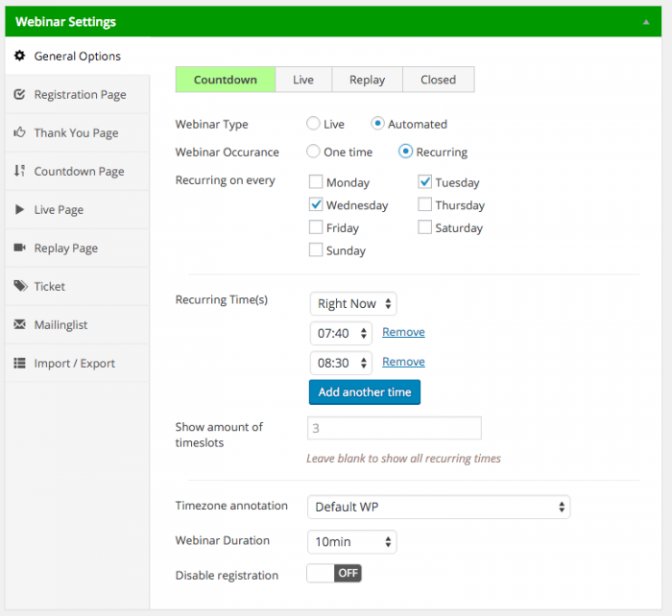
Task: Open General Options section
Action: click(x=78, y=56)
